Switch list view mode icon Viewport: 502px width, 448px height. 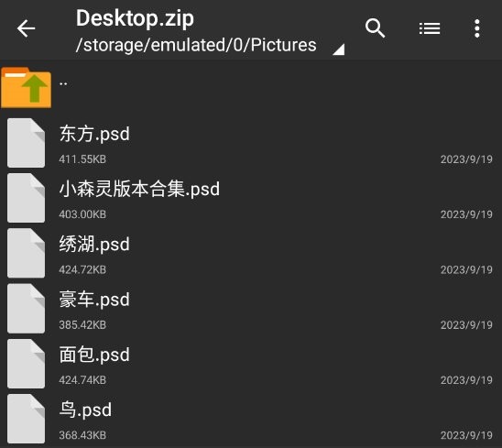coord(430,28)
